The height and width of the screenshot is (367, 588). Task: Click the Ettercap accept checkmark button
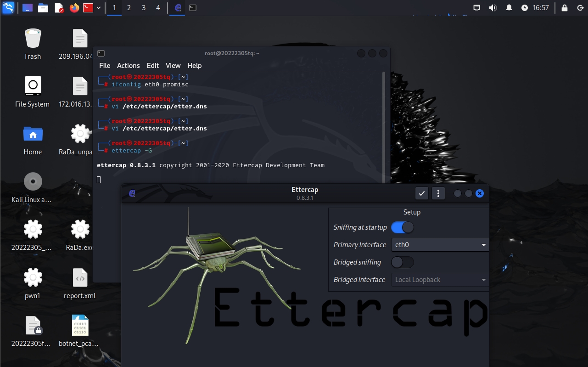coord(422,193)
